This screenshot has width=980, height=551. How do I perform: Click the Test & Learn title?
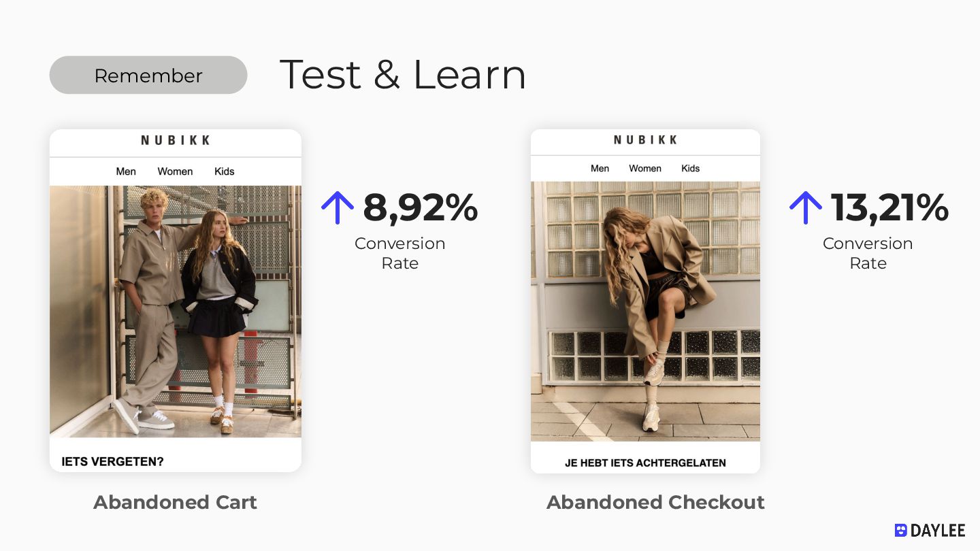pyautogui.click(x=403, y=74)
